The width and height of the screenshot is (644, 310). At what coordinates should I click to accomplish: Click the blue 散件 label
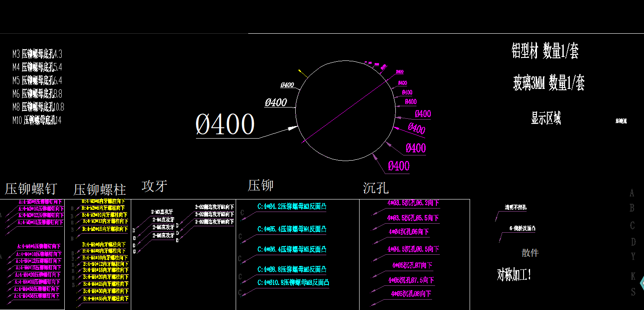(x=530, y=253)
